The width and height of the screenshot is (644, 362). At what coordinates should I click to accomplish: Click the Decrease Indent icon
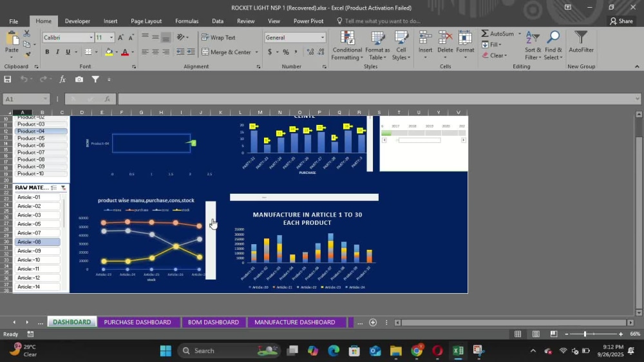[x=180, y=52]
